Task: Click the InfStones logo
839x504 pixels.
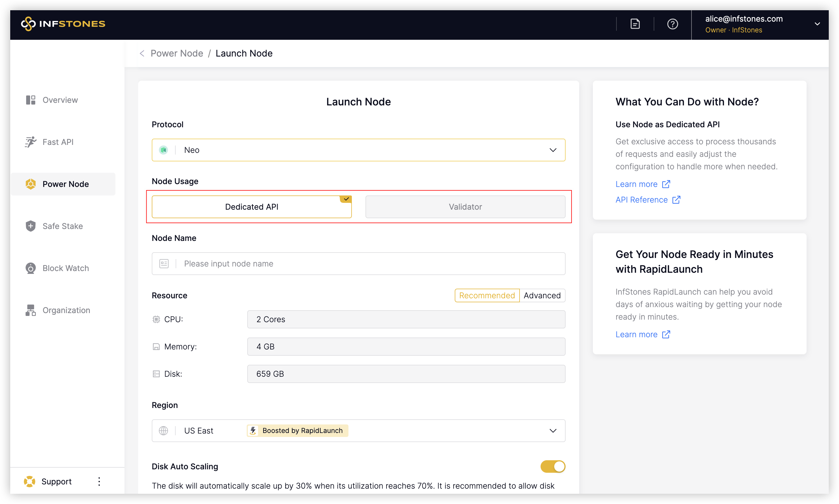Action: 63,24
